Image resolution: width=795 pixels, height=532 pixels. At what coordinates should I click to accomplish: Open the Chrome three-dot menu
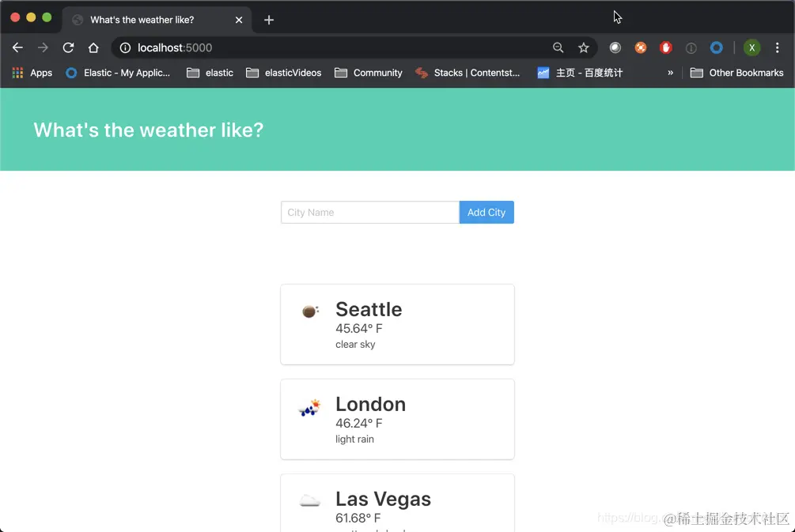pyautogui.click(x=778, y=47)
